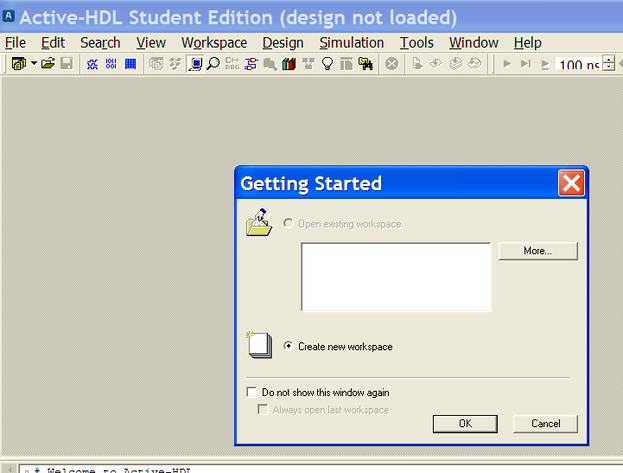Screen dimensions: 623x473
Task: Check Do not show this window again
Action: tap(252, 392)
